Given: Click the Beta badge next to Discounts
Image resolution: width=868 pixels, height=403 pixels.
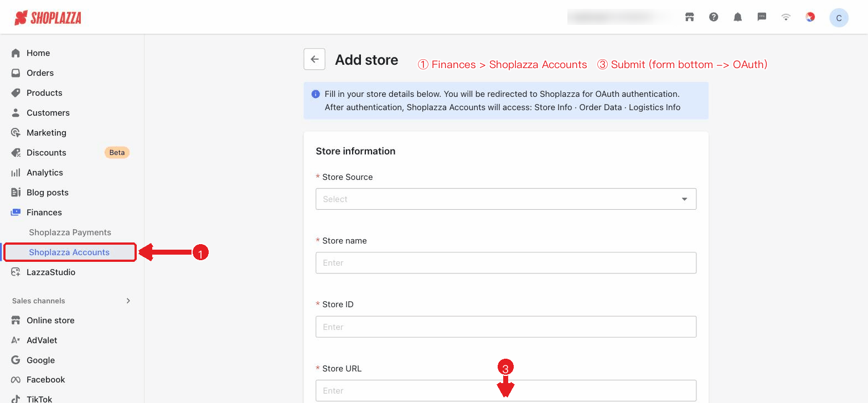Looking at the screenshot, I should point(117,153).
